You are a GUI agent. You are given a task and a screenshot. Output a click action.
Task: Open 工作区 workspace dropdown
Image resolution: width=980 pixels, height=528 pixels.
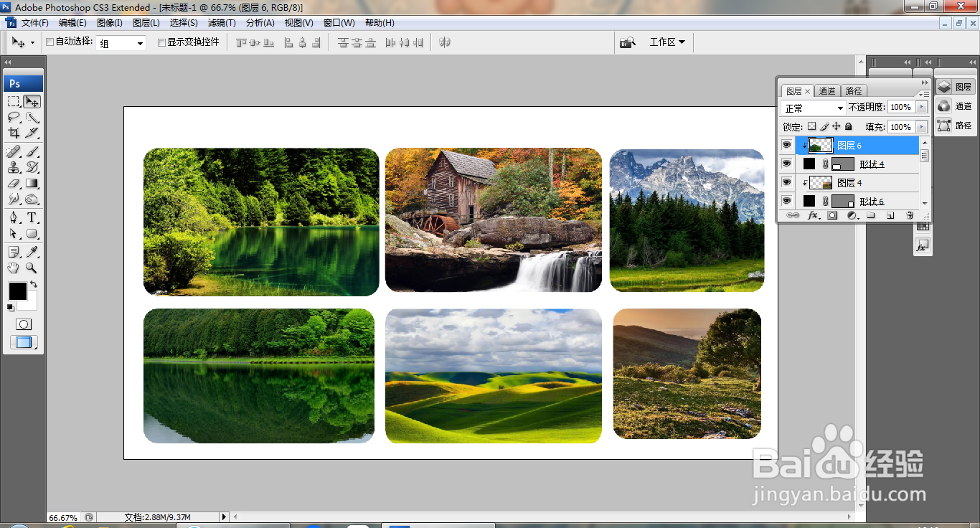click(x=667, y=42)
